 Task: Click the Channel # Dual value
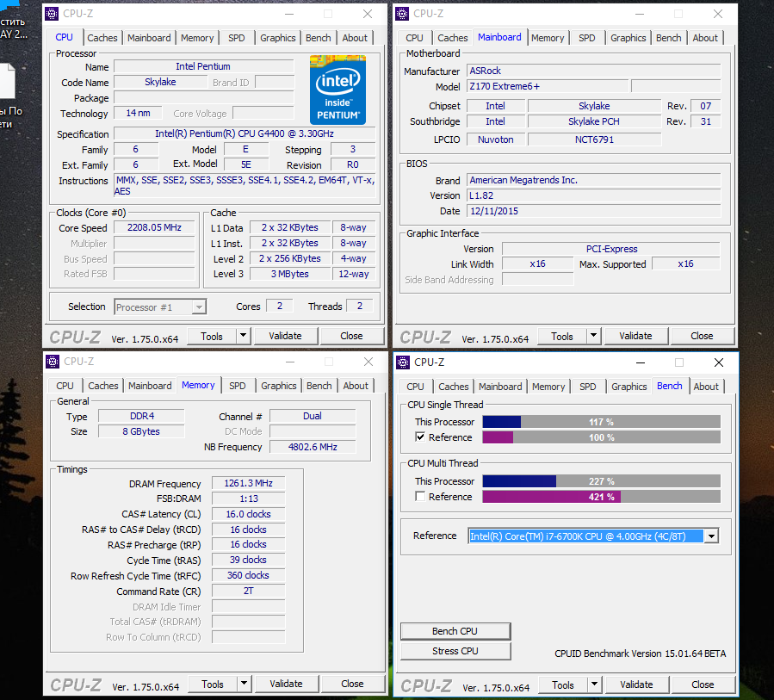313,416
